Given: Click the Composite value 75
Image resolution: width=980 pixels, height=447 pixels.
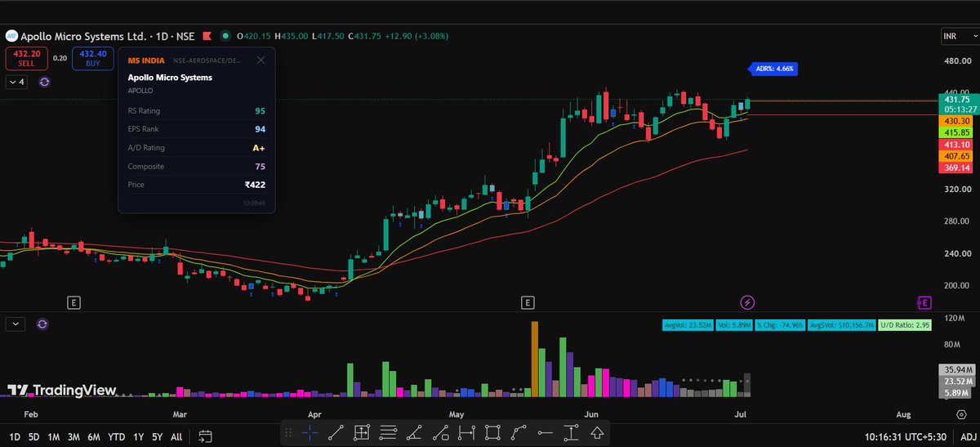Looking at the screenshot, I should point(260,166).
